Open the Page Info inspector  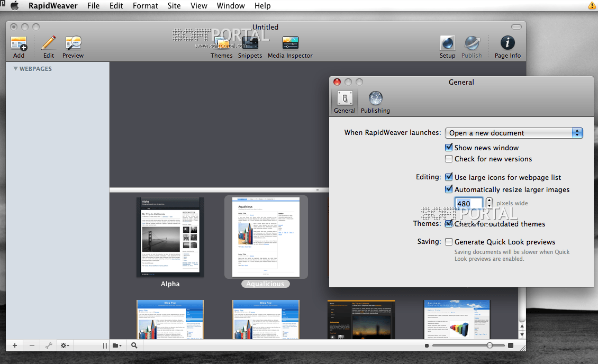click(x=507, y=43)
